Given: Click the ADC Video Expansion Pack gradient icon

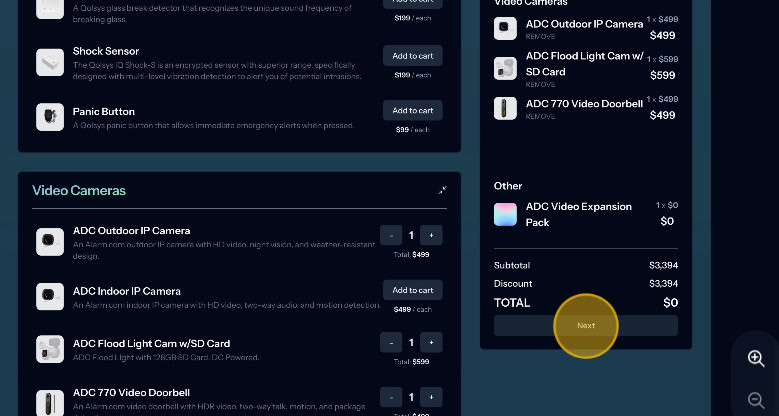Looking at the screenshot, I should [505, 214].
